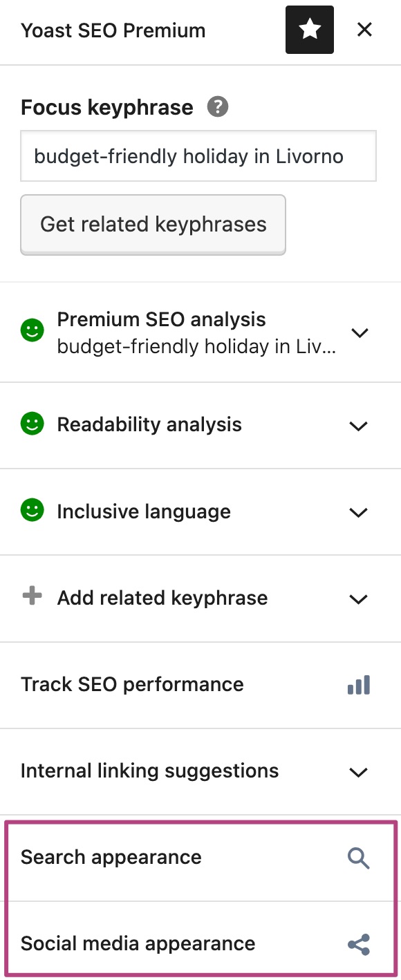
Task: Click the Search appearance magnifier icon
Action: [x=359, y=858]
